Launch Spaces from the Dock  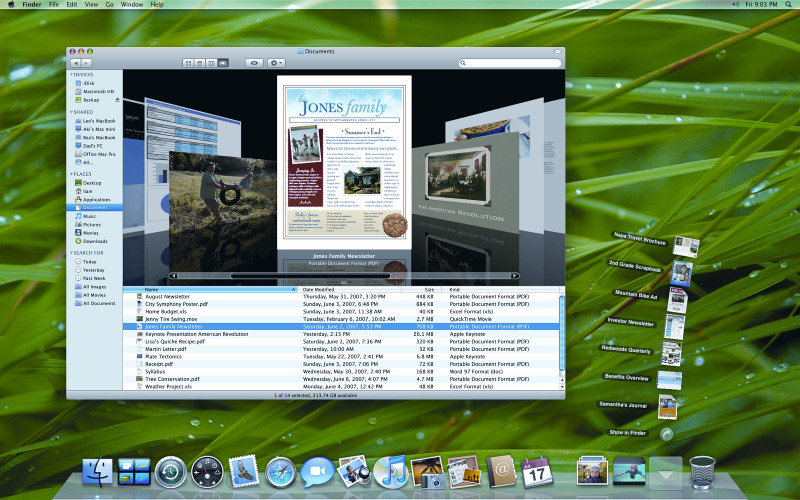coord(134,471)
